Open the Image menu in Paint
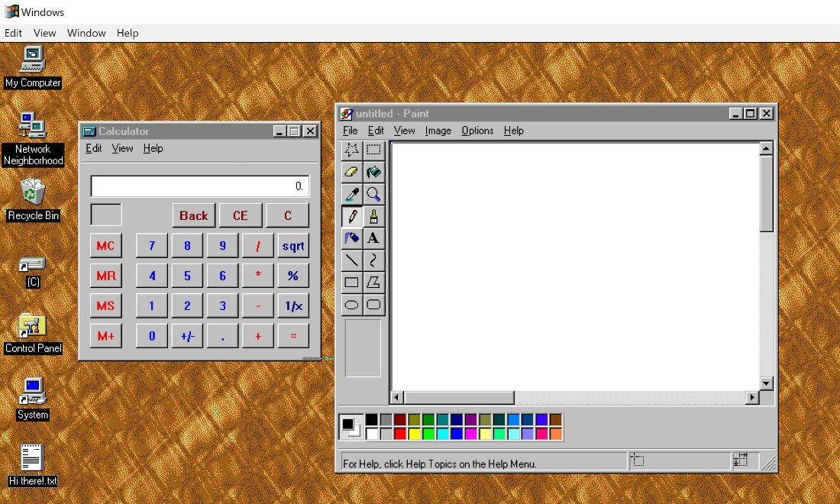The image size is (840, 504). [x=438, y=131]
